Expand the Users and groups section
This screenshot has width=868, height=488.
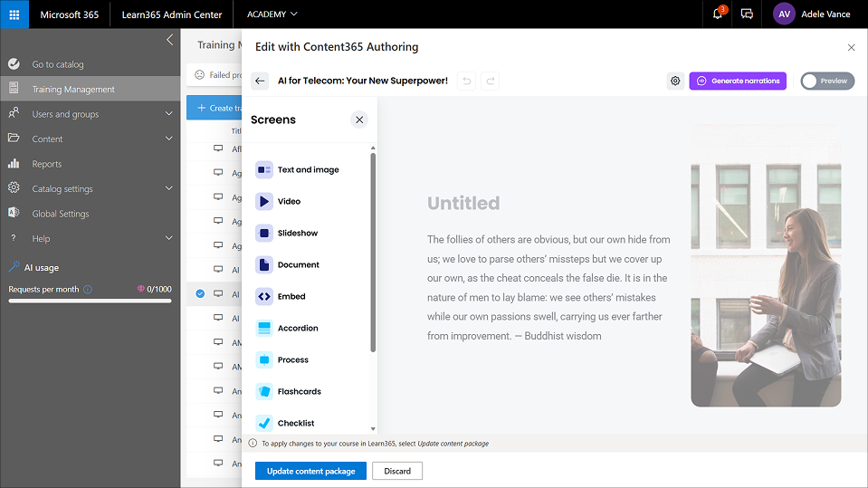169,114
